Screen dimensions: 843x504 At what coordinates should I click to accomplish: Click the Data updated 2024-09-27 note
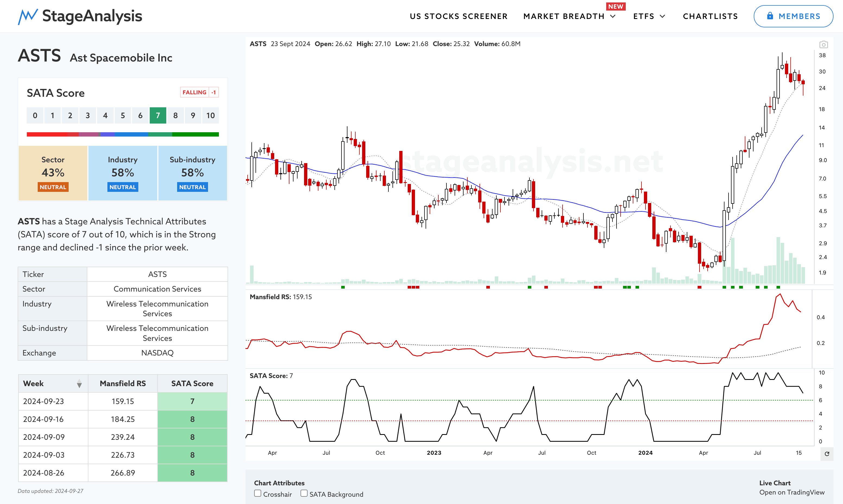click(51, 491)
